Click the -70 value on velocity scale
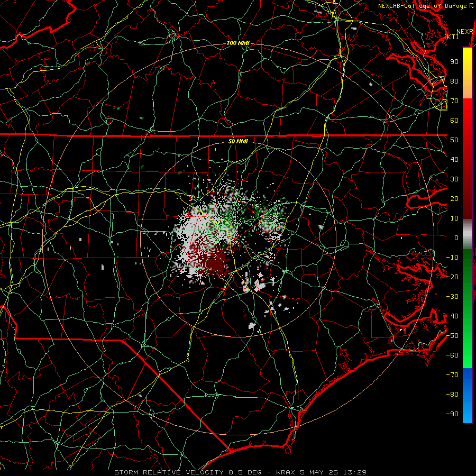This screenshot has width=476, height=476. coord(452,375)
